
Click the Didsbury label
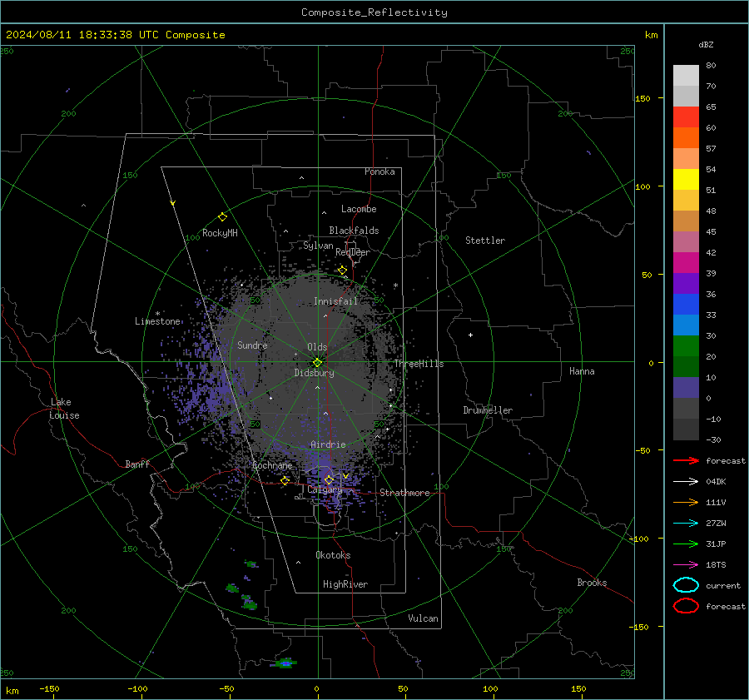[315, 373]
